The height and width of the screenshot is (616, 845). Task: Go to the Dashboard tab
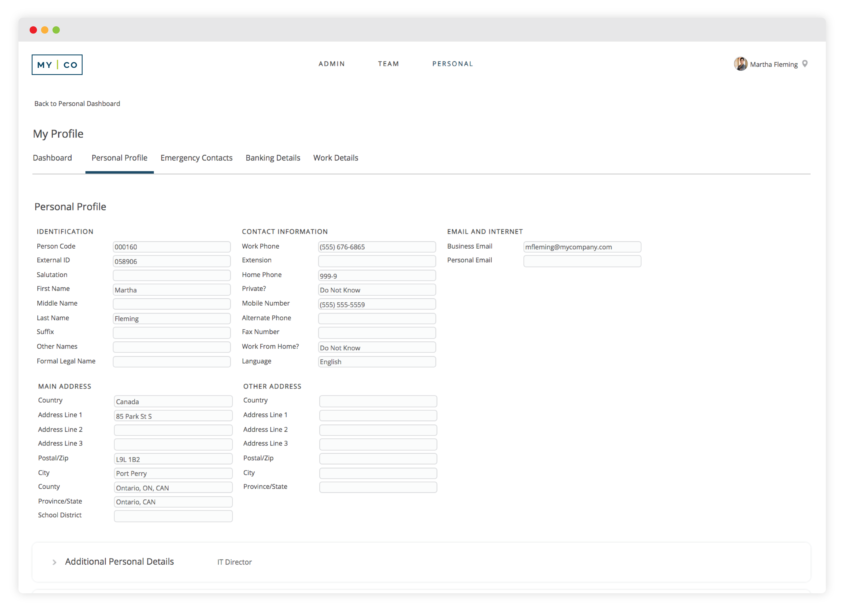[52, 158]
